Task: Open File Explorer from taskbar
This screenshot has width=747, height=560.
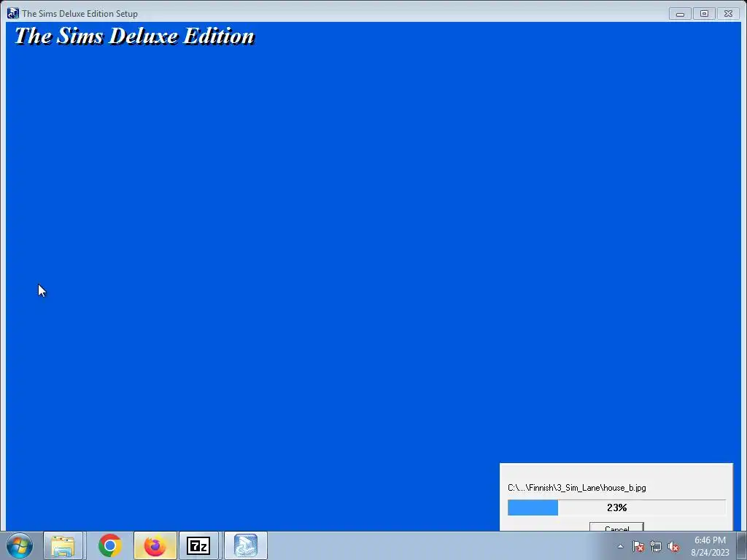Action: [63, 545]
